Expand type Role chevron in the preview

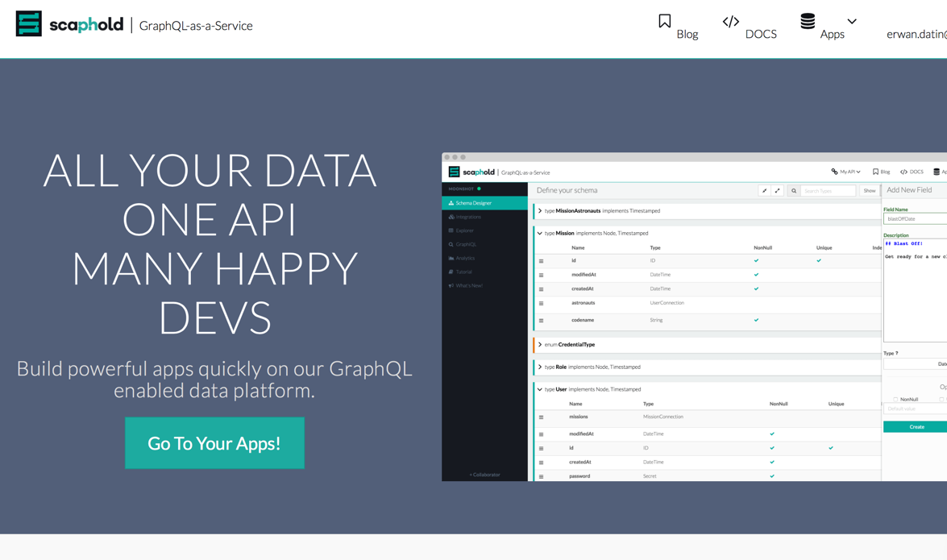(x=540, y=367)
